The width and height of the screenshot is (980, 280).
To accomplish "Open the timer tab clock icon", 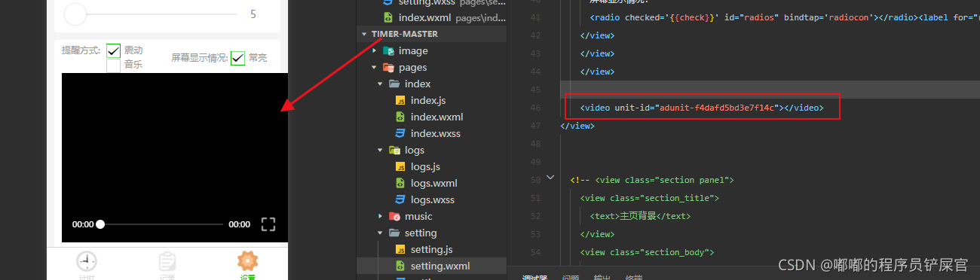I will [x=87, y=261].
